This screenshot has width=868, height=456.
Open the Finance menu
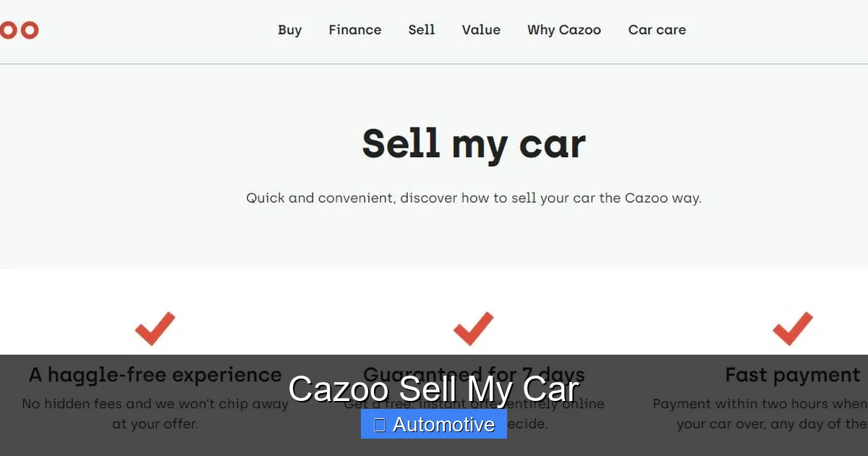click(x=354, y=30)
